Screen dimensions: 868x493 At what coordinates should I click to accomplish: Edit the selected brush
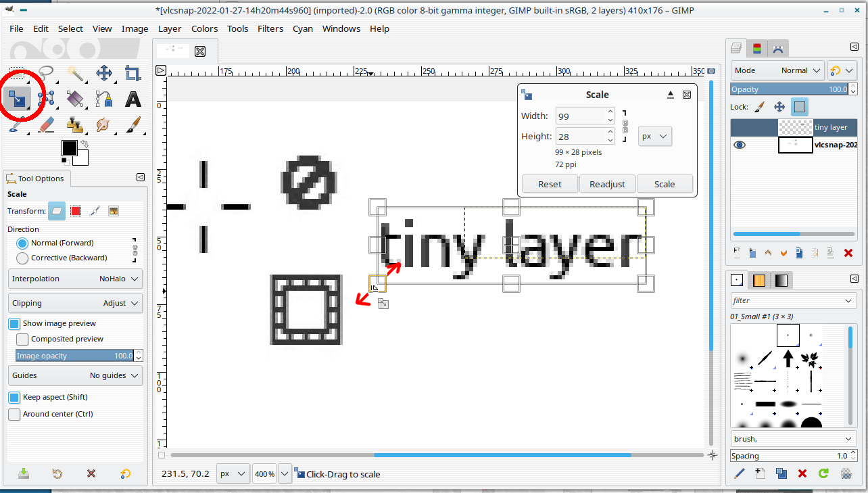pyautogui.click(x=739, y=473)
